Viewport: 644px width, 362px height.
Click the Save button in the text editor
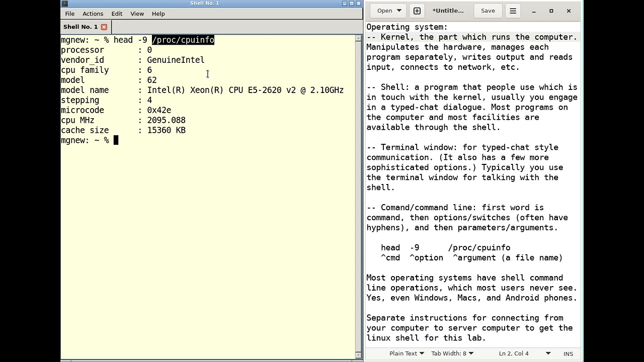tap(488, 11)
